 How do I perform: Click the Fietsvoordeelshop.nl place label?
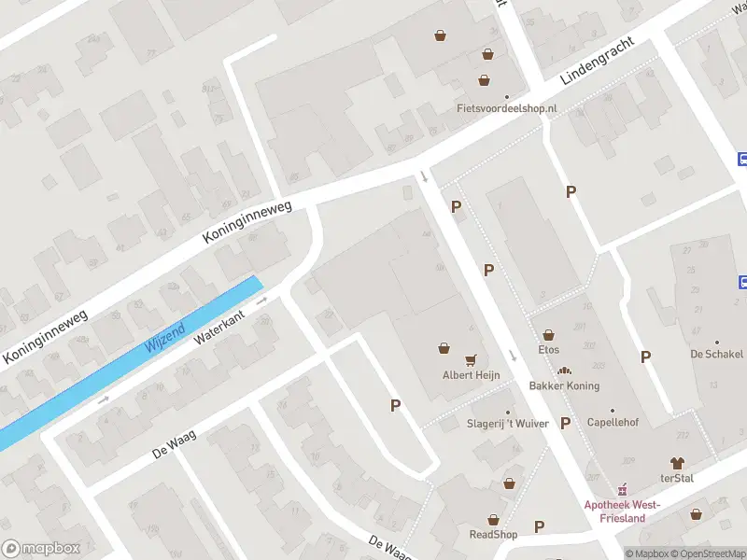[x=506, y=108]
